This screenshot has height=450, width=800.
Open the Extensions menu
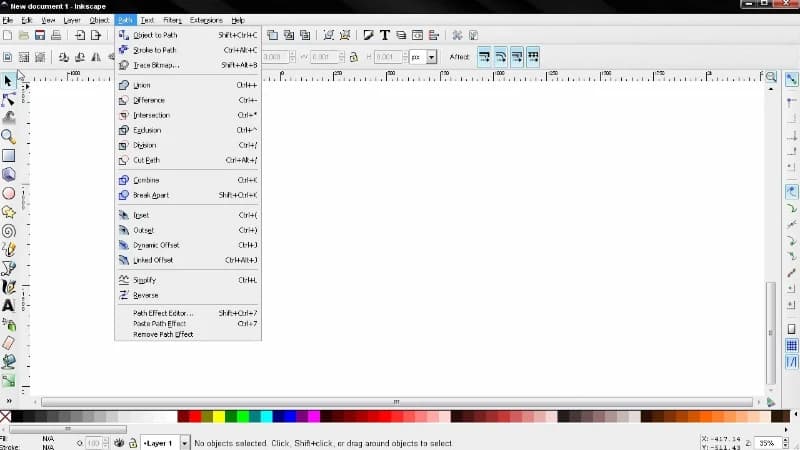206,20
